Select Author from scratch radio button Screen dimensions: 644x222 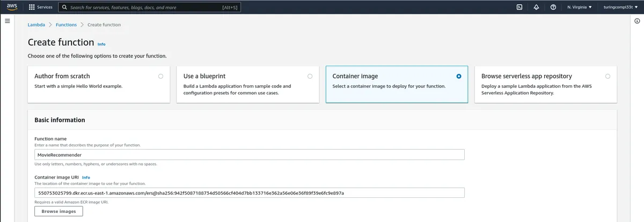pos(160,76)
